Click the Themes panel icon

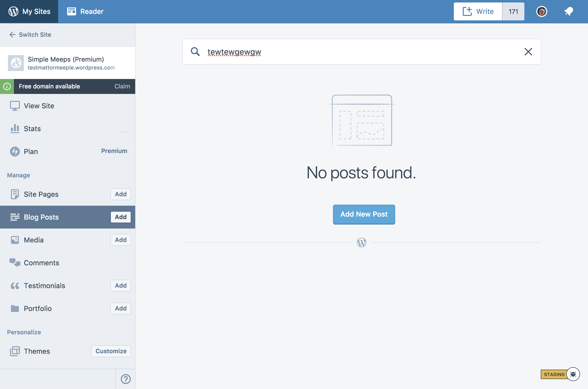coord(15,351)
